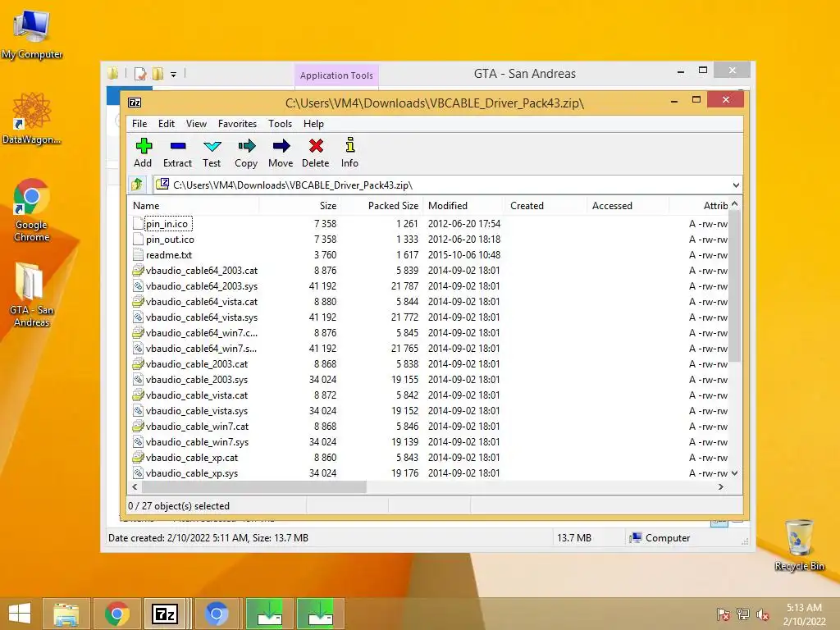Select vbaudio_cable64_vista.cat
Image resolution: width=840 pixels, height=630 pixels.
point(202,302)
